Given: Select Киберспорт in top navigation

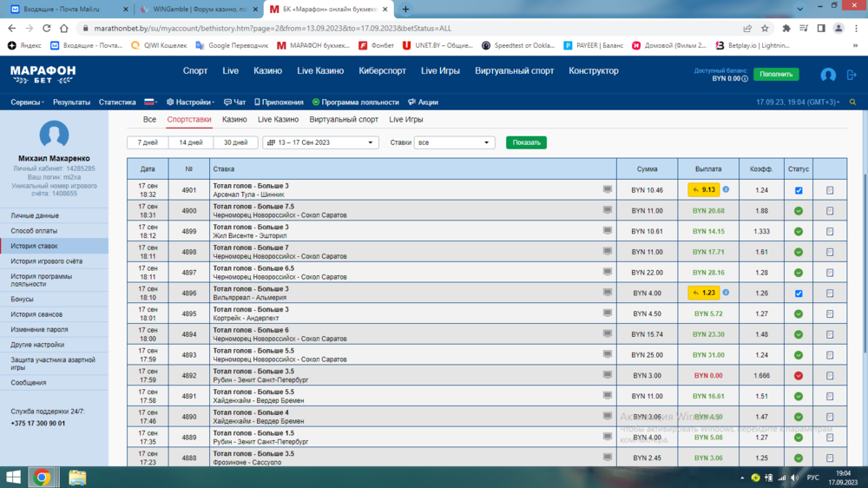Looking at the screenshot, I should (x=383, y=71).
